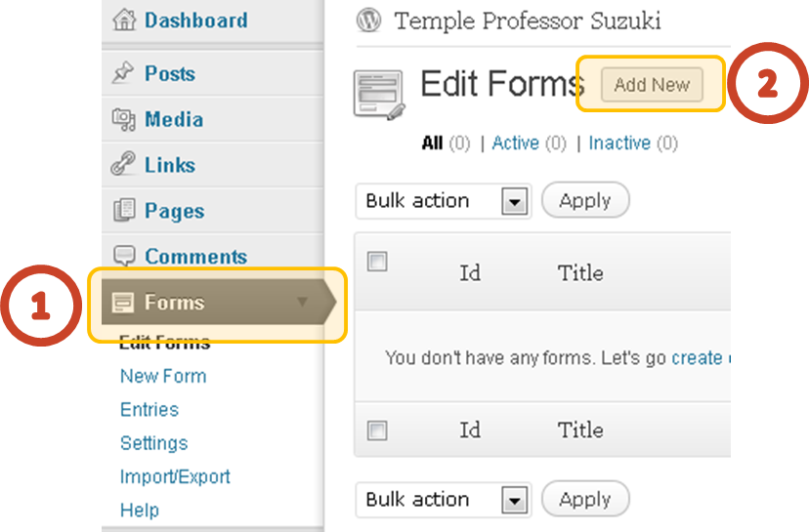Click the Edit Forms header icon
Screen dimensions: 809x532
[379, 95]
